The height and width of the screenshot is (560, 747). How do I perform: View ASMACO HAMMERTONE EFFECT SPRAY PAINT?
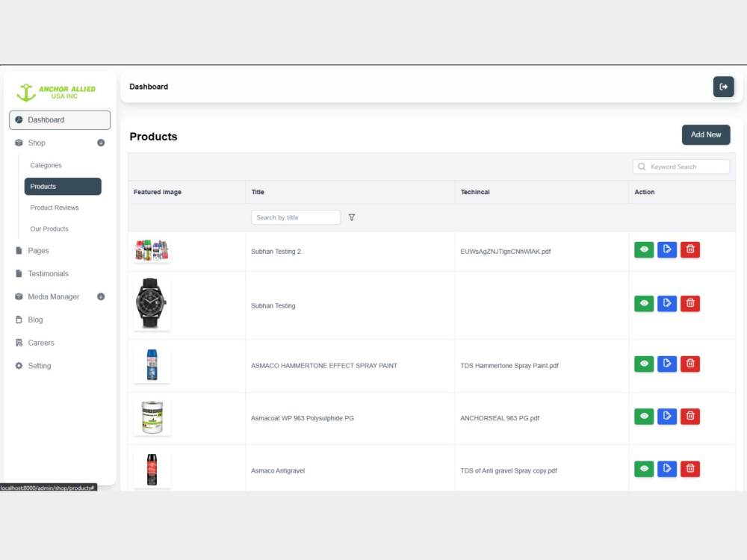(x=644, y=364)
